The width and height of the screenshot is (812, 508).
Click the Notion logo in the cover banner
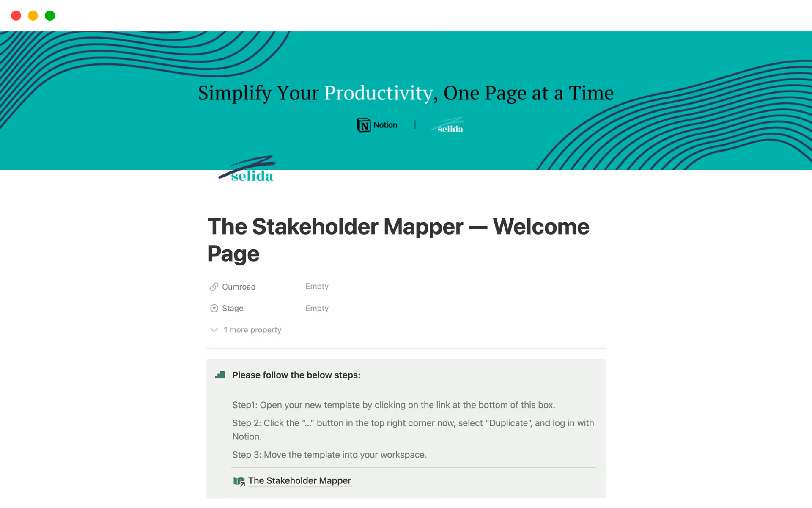(376, 125)
